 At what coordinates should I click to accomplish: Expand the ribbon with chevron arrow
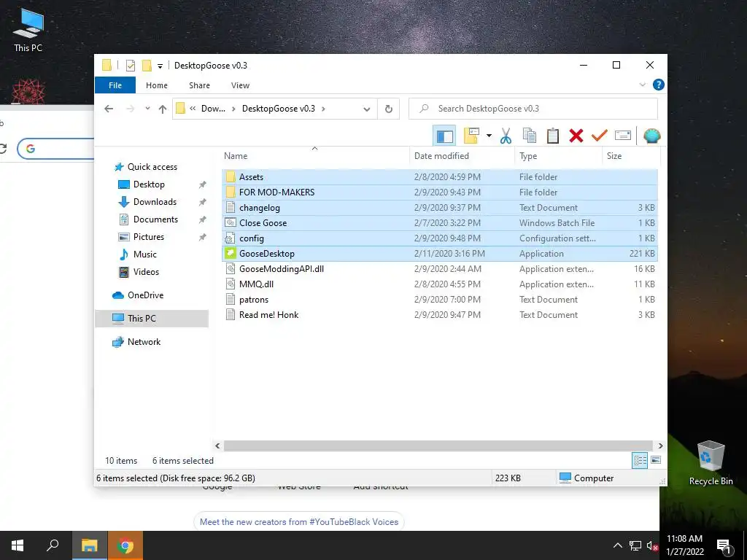point(642,85)
